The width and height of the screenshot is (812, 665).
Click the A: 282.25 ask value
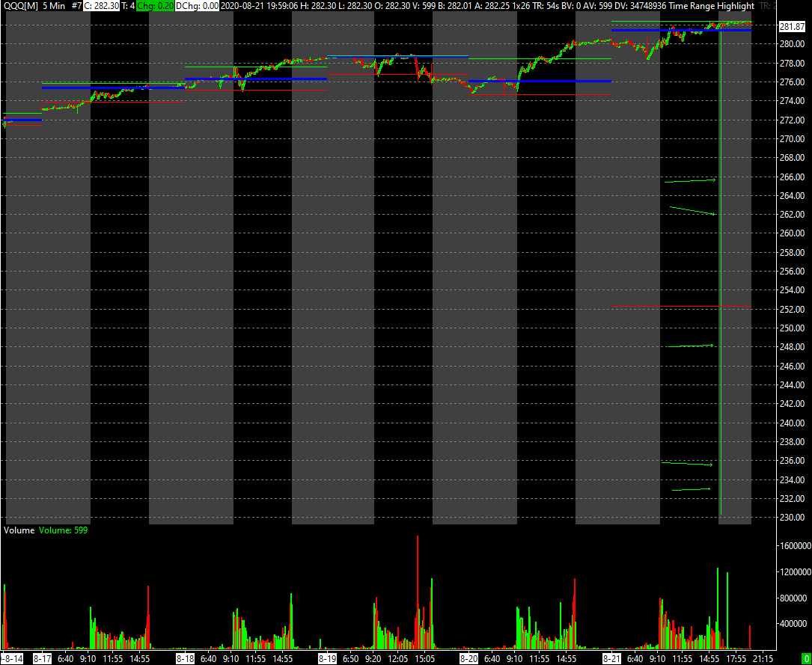[493, 6]
